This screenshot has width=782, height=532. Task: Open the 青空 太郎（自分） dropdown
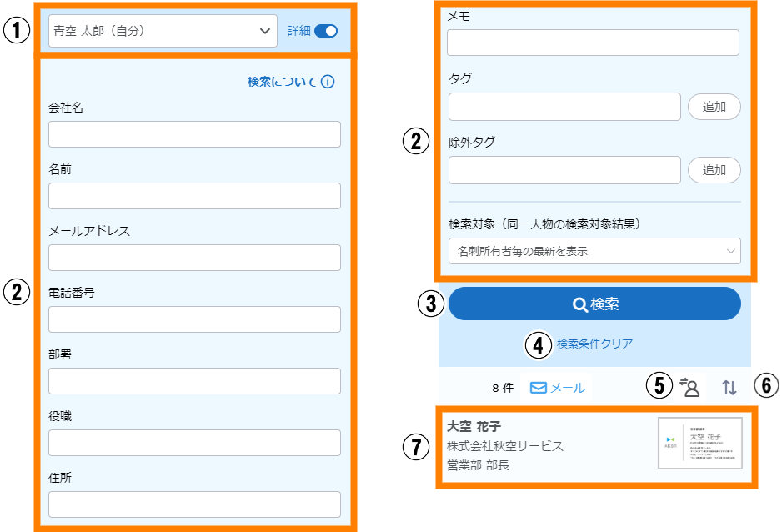[x=163, y=31]
